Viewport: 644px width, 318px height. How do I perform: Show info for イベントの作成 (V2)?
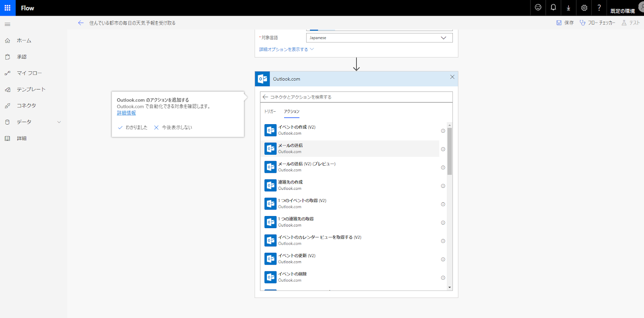pos(443,131)
